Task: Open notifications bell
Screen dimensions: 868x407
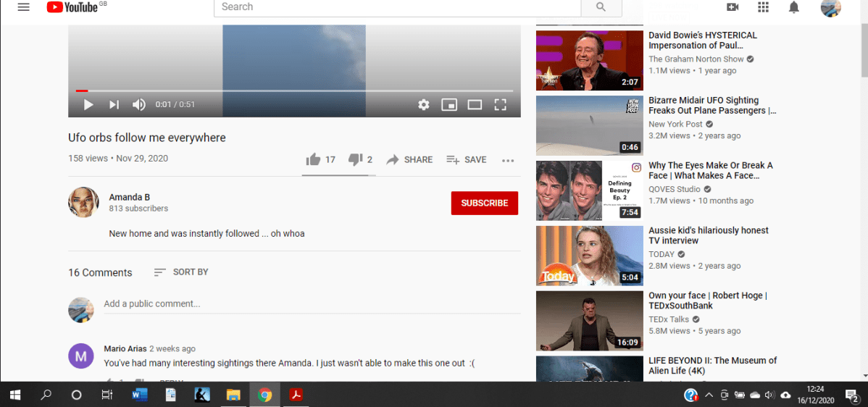Action: 794,7
